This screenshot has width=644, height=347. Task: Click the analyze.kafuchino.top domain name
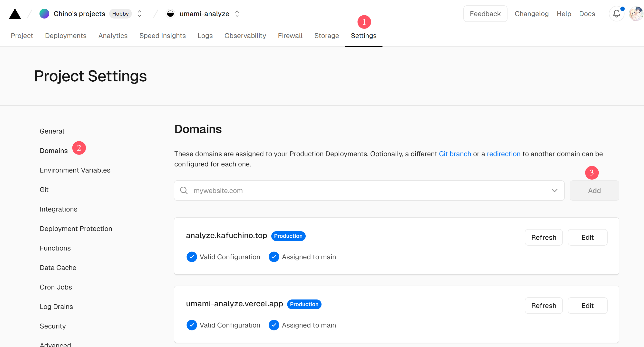point(226,235)
